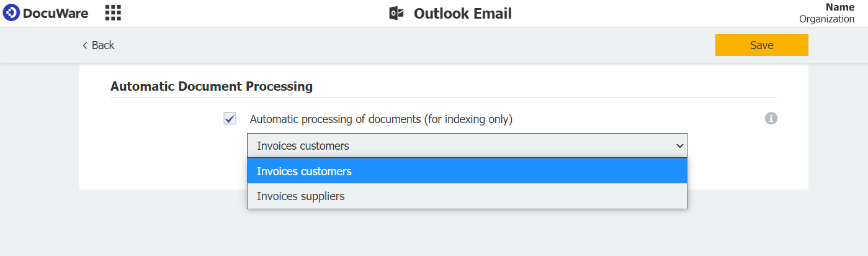
Task: Save the Outlook Email settings
Action: [761, 45]
